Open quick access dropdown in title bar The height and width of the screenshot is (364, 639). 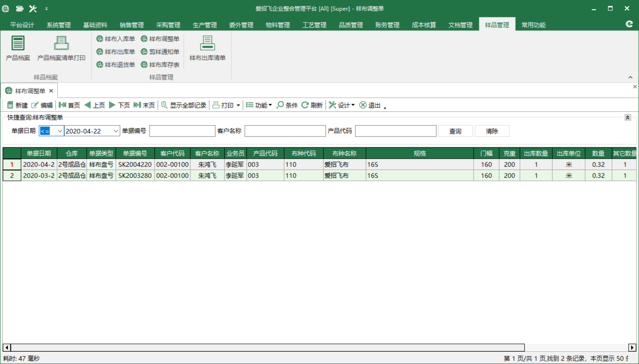tap(46, 8)
